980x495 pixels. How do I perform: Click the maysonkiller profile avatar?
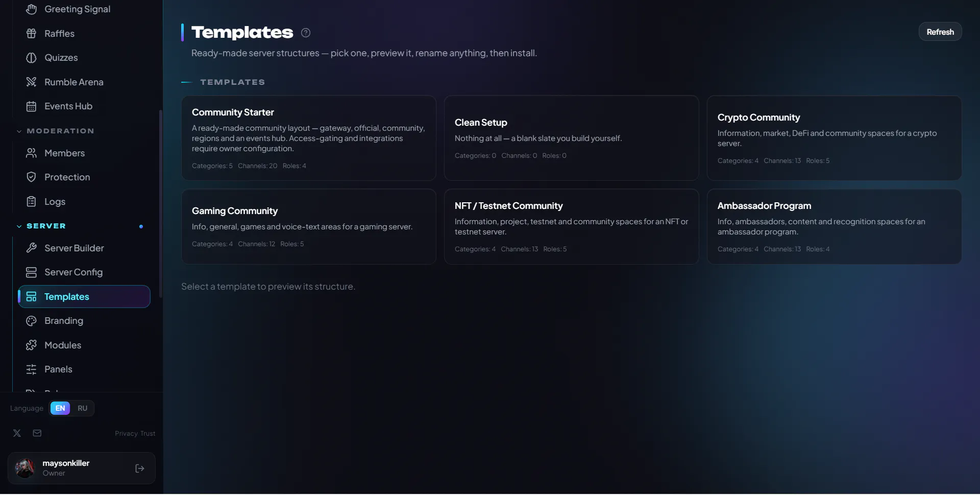[x=24, y=468]
